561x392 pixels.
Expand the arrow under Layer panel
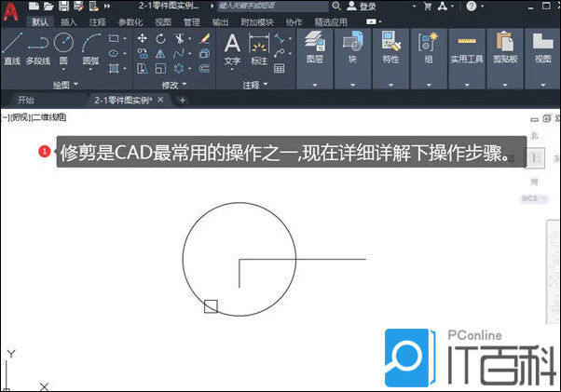(315, 86)
